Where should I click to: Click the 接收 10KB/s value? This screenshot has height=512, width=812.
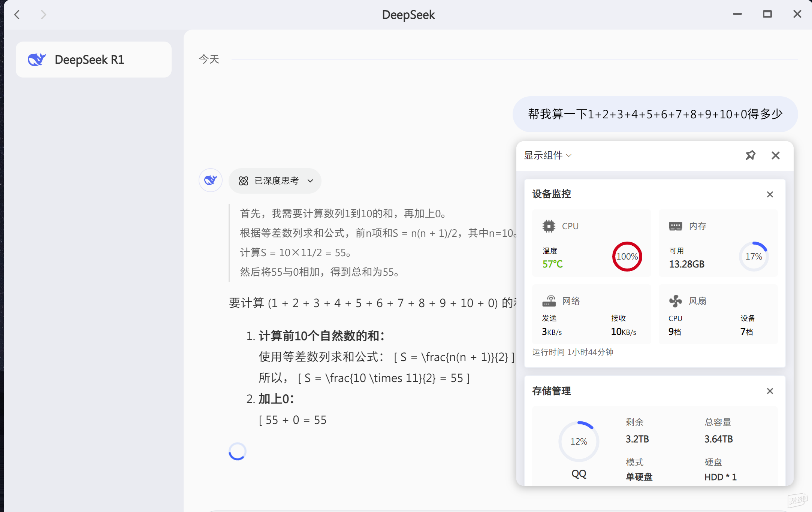click(x=624, y=331)
